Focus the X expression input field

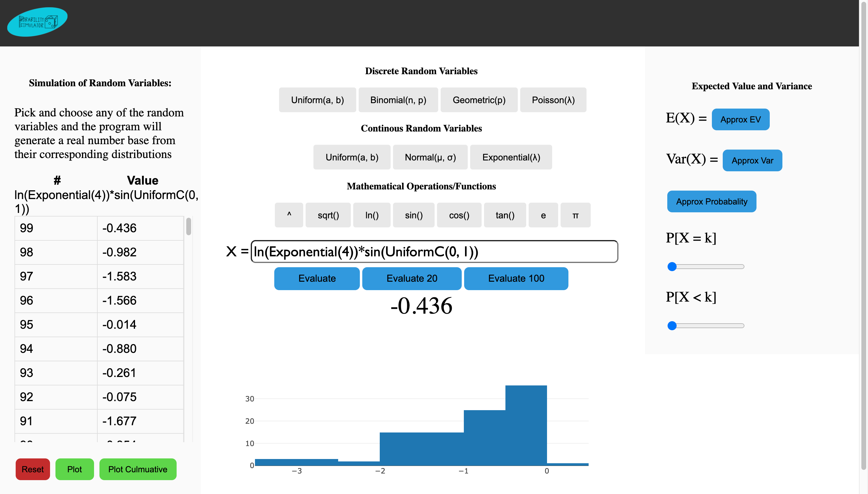click(434, 252)
